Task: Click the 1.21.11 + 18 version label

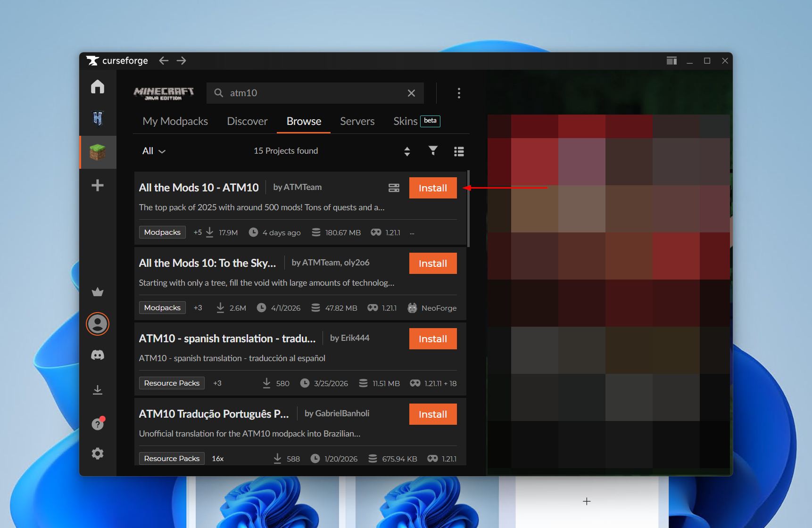Action: click(440, 383)
